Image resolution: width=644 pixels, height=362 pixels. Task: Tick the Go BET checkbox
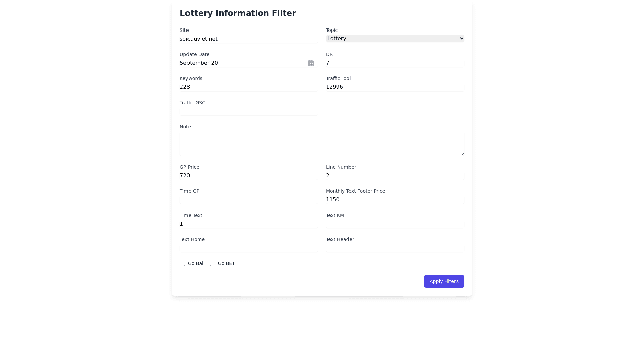coord(213,263)
